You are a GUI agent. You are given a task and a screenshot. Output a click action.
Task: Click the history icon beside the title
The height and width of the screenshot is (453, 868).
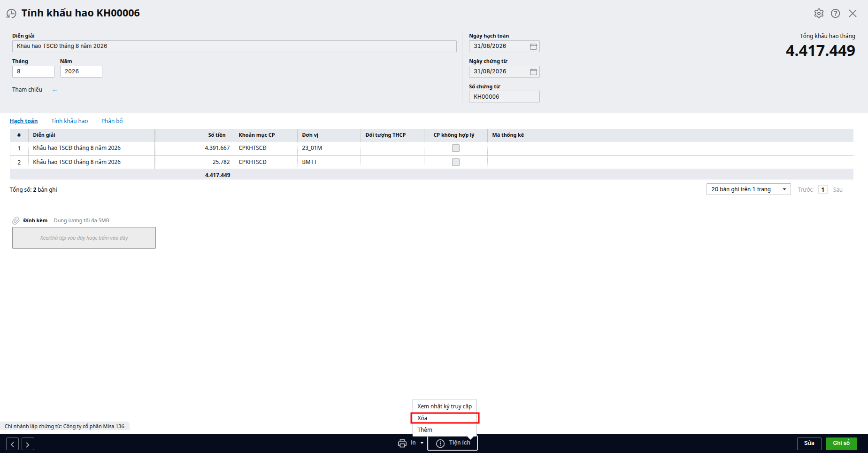click(11, 14)
